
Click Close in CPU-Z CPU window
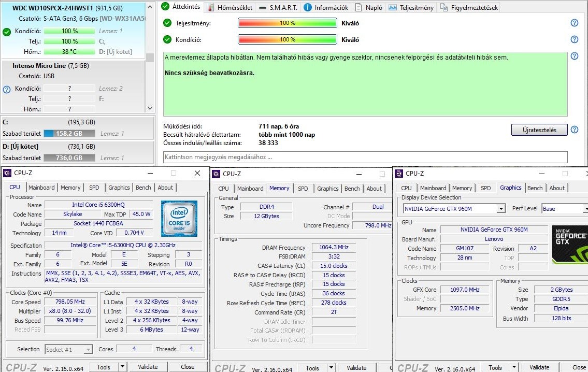coord(188,367)
